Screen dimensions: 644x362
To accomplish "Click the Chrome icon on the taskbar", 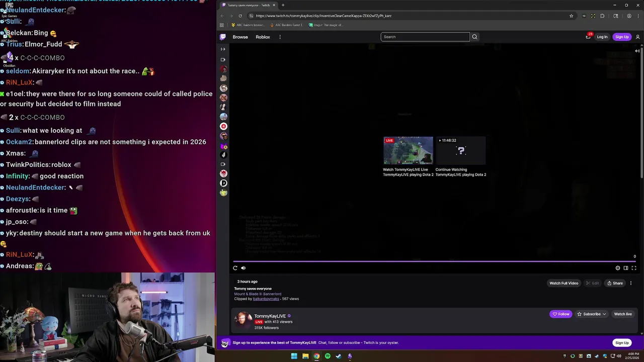I will pyautogui.click(x=316, y=356).
